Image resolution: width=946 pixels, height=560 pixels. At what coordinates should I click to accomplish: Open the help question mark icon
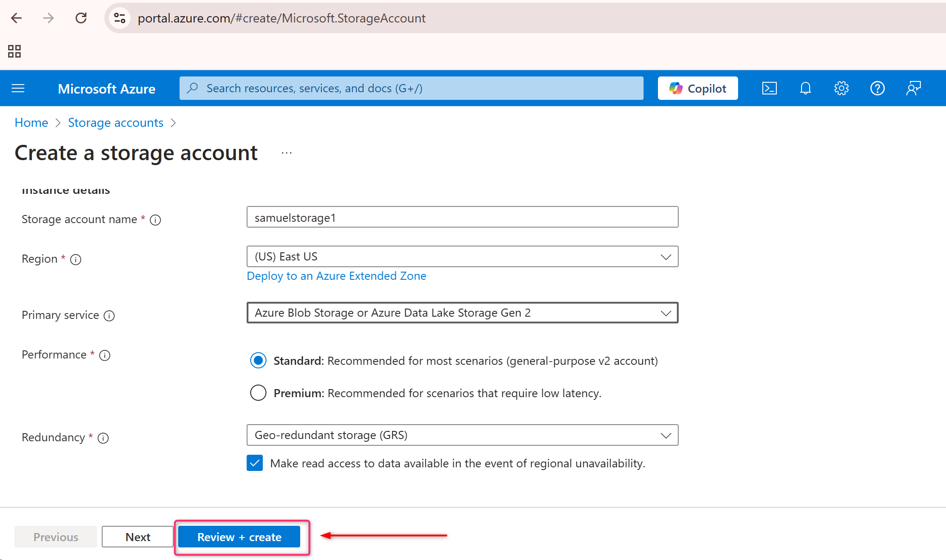[878, 88]
